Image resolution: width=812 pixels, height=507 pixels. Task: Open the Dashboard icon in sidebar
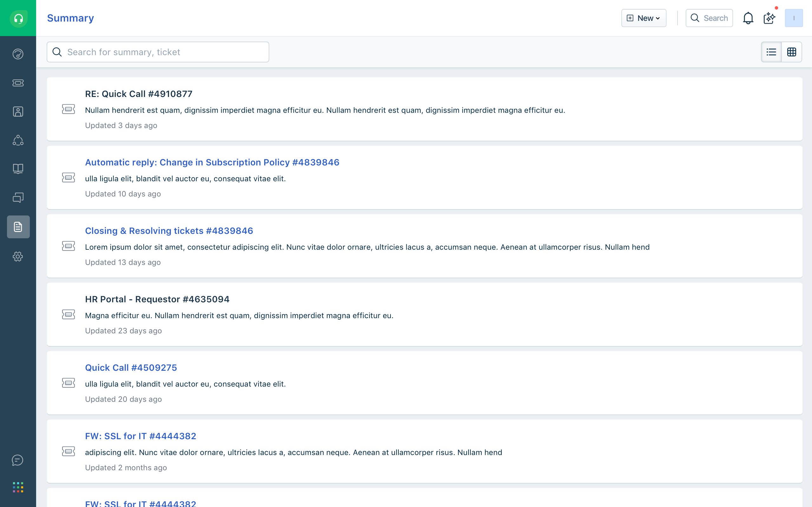click(x=18, y=54)
